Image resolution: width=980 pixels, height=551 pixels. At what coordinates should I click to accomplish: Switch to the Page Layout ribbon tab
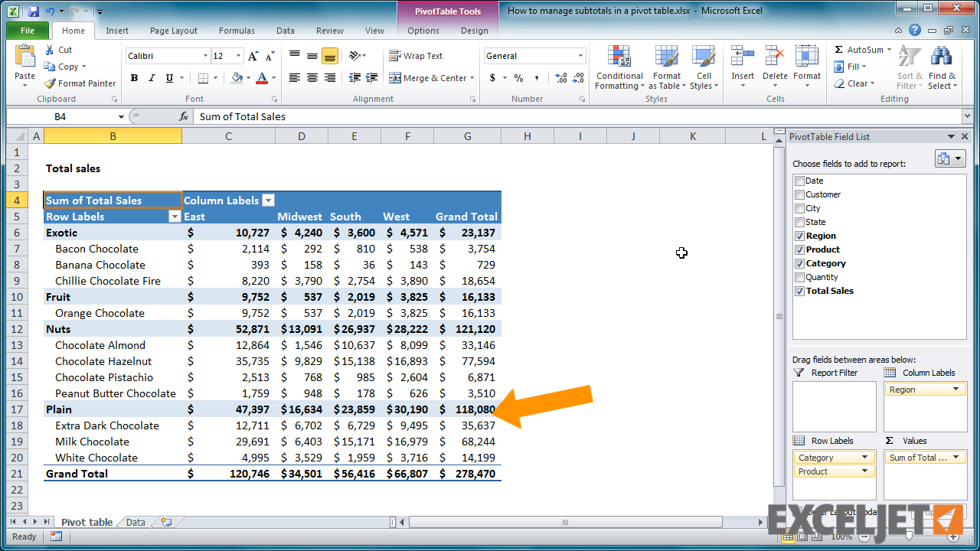(173, 31)
